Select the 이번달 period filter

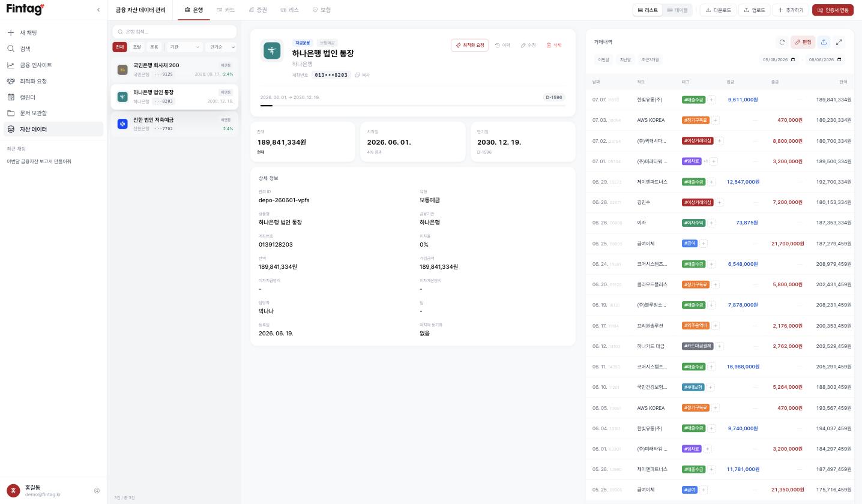coord(603,60)
